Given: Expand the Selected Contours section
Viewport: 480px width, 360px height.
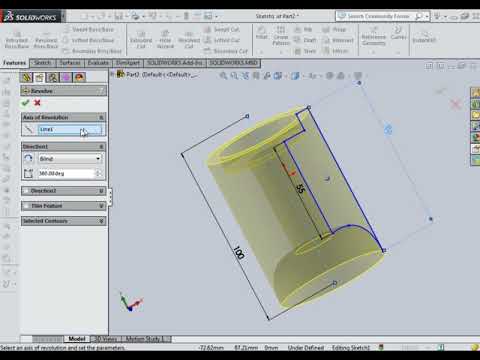Looking at the screenshot, I should click(101, 221).
